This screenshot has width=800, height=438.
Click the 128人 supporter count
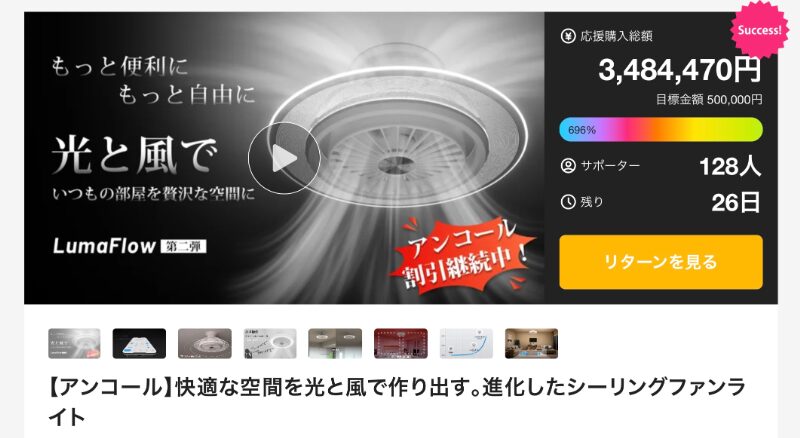tap(730, 166)
